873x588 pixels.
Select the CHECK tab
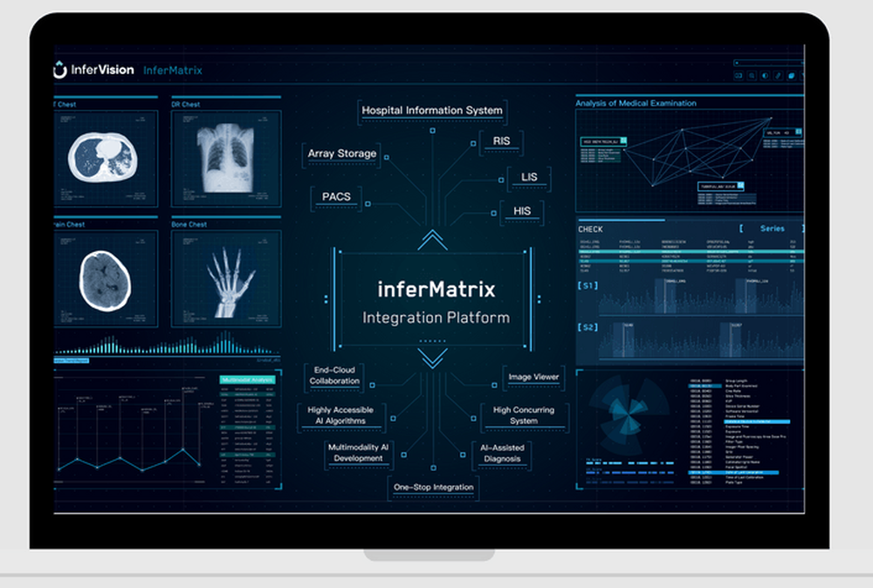click(x=590, y=229)
